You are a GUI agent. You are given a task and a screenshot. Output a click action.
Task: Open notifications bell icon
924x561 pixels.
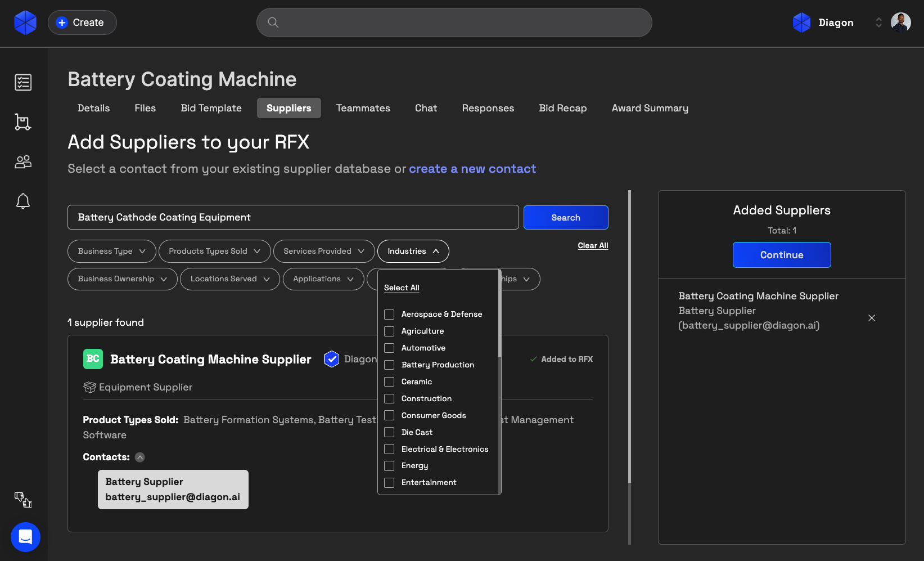tap(23, 201)
